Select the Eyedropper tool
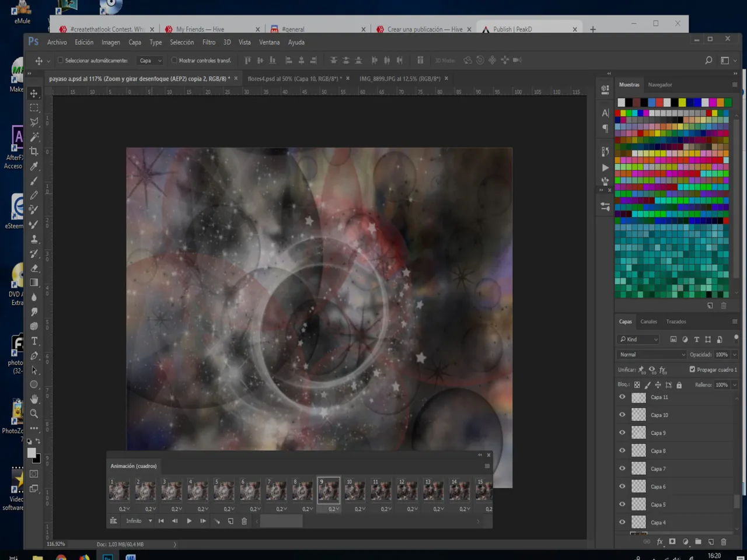 [34, 166]
